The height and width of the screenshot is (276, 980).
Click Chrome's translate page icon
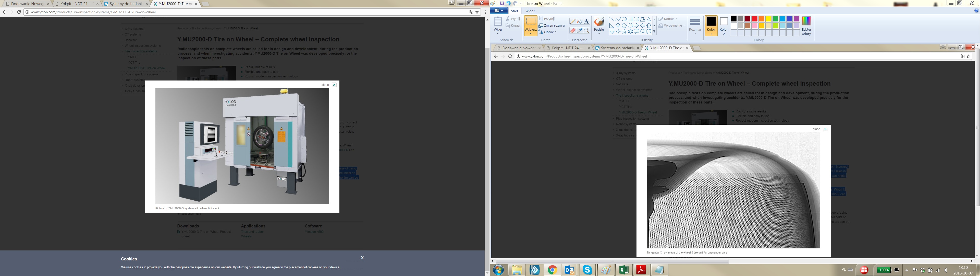click(471, 12)
